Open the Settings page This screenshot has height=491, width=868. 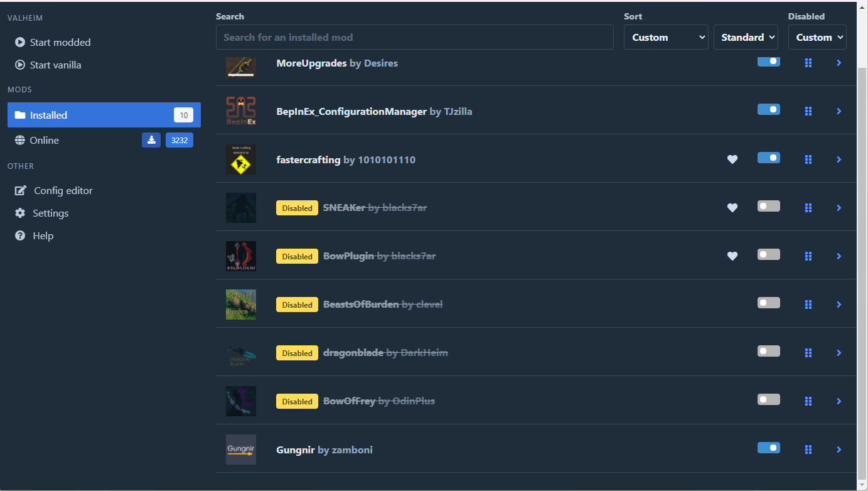click(x=104, y=213)
